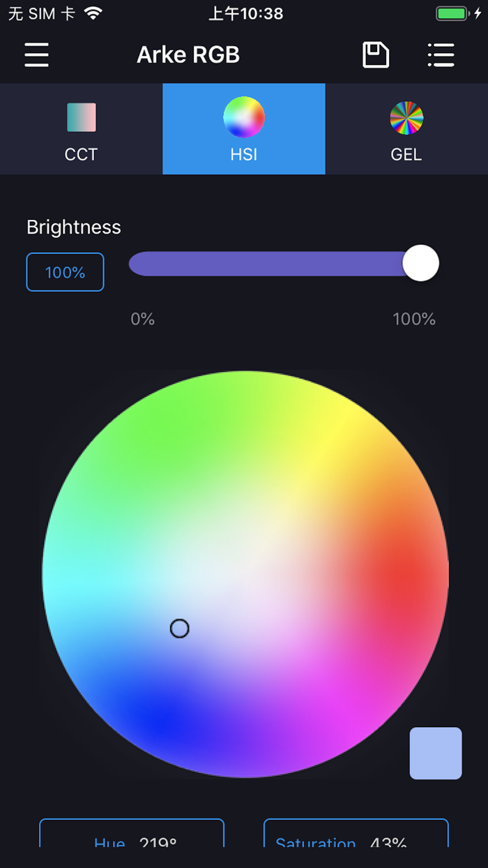Select the CCT gradient icon
The width and height of the screenshot is (488, 868).
point(81,117)
